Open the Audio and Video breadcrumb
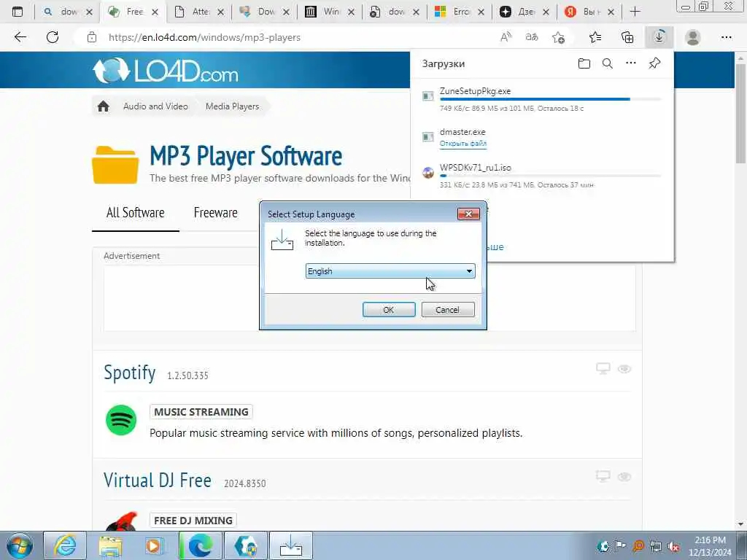The image size is (747, 560). pos(155,106)
